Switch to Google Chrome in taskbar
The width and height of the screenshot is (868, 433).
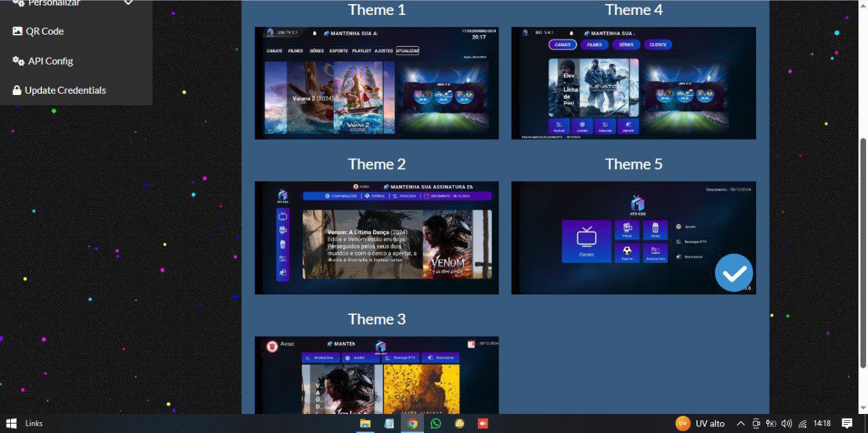click(412, 423)
